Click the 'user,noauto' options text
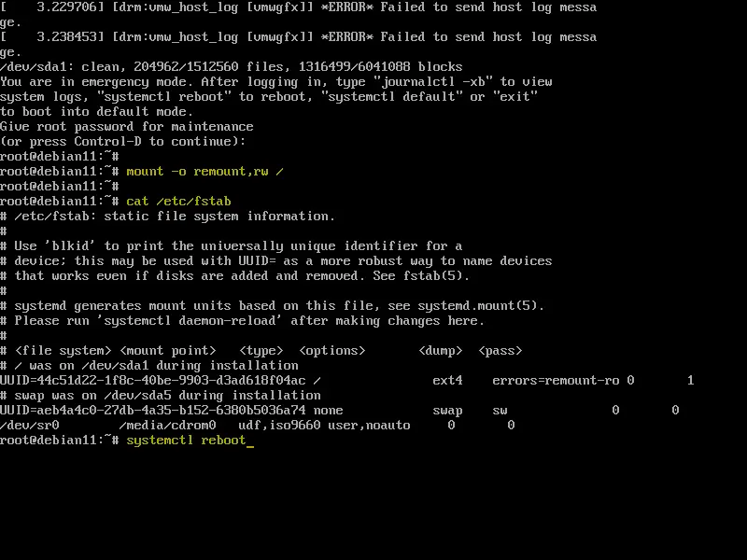Viewport: 747px width, 560px height. (369, 426)
